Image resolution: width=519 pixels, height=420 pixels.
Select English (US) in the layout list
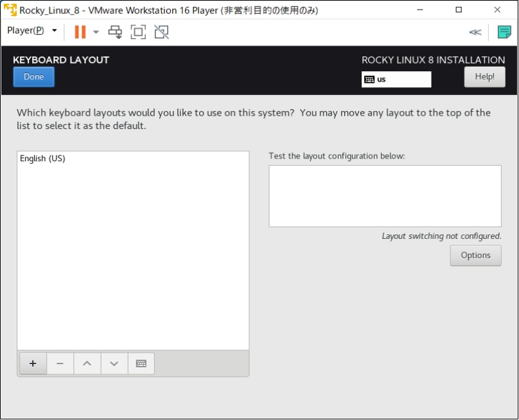[x=42, y=158]
